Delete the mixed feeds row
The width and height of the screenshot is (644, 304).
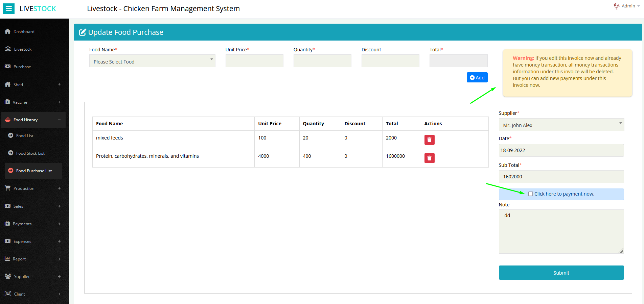[x=429, y=140]
